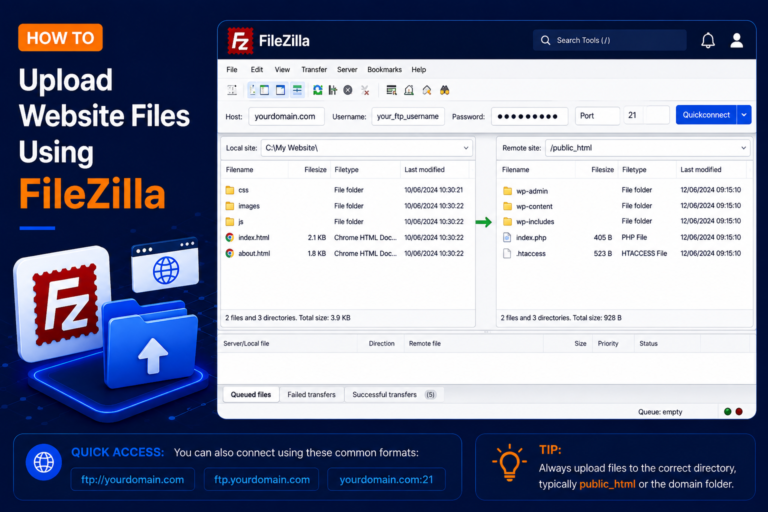Open the Site Manager toolbar icon
Screen dimensions: 768x512
coord(232,90)
